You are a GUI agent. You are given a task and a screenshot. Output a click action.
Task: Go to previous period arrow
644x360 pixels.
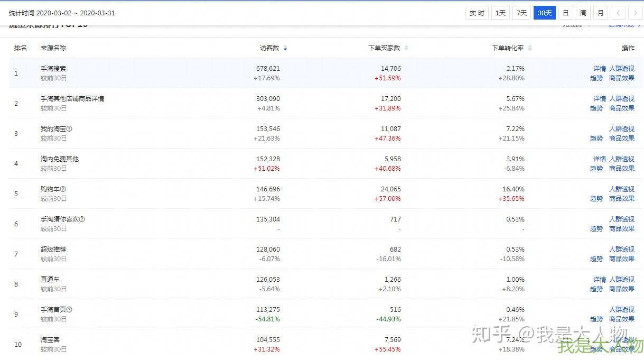[x=618, y=13]
